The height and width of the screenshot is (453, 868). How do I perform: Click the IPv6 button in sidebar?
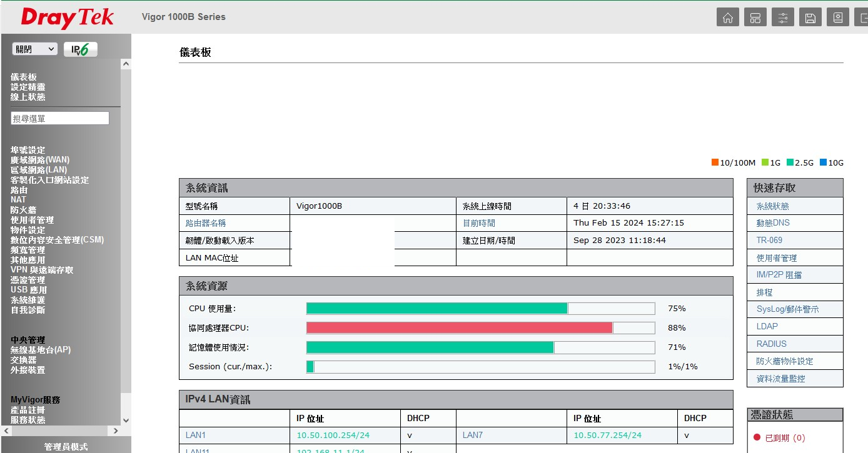click(x=81, y=49)
